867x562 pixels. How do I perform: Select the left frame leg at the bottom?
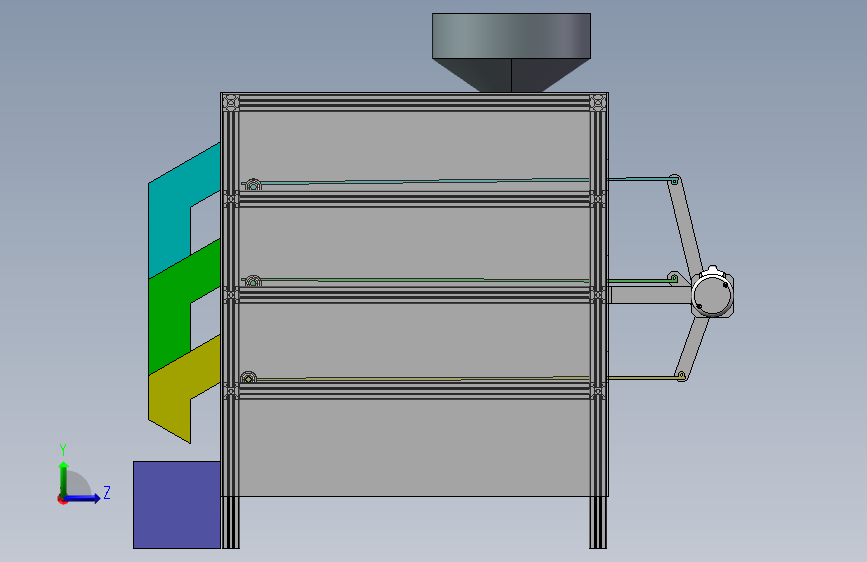tap(231, 522)
